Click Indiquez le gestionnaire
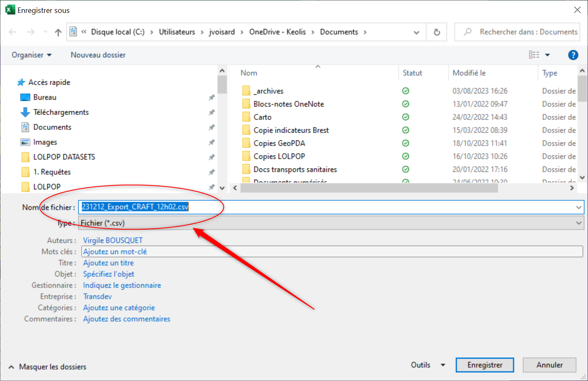The image size is (588, 381). [122, 285]
